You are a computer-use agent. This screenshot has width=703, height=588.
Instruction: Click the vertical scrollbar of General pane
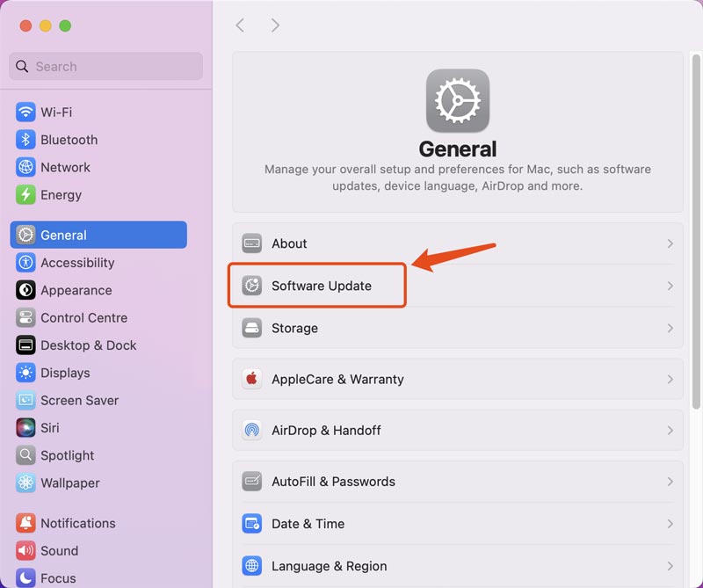pos(696,231)
